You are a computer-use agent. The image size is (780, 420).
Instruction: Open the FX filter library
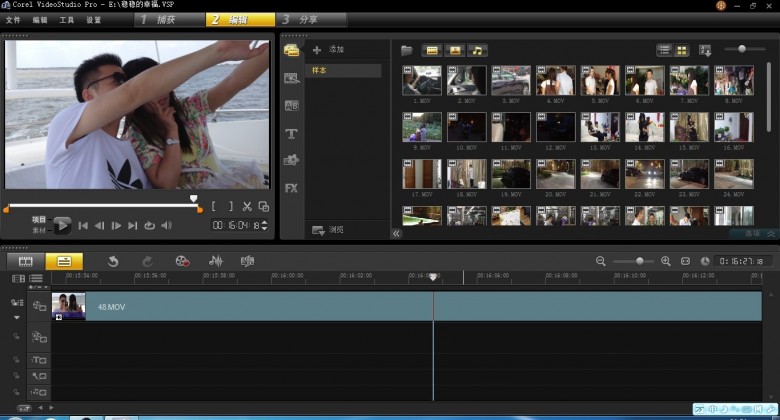[292, 188]
